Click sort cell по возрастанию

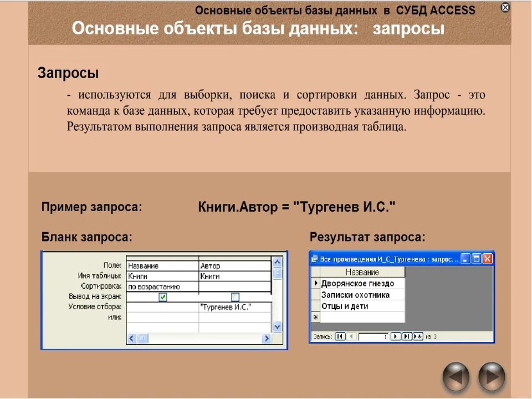162,287
